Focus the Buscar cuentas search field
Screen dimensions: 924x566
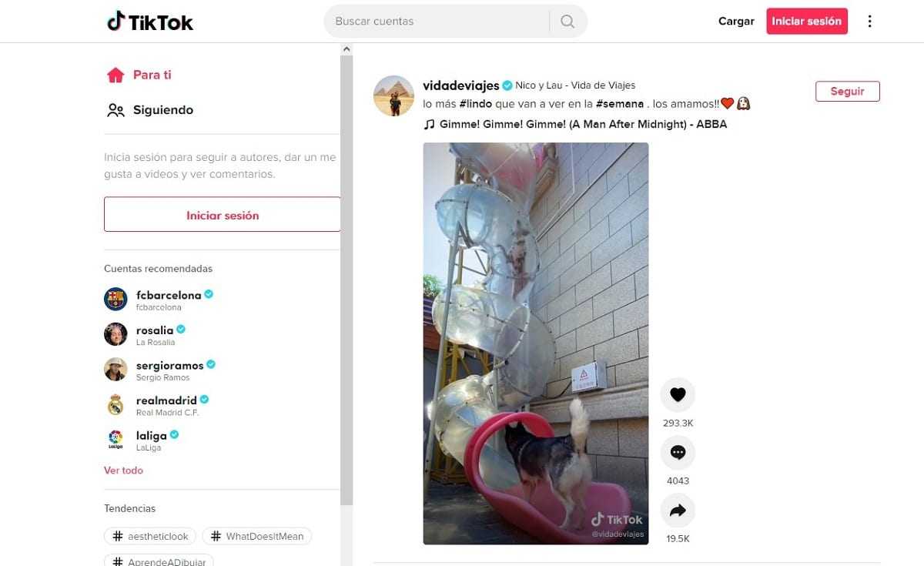pyautogui.click(x=436, y=22)
